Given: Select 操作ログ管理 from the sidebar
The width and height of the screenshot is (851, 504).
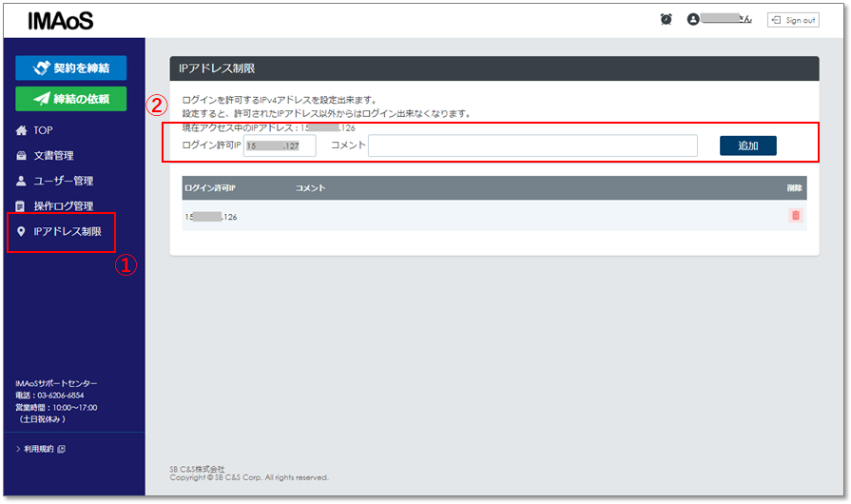Looking at the screenshot, I should tap(63, 206).
